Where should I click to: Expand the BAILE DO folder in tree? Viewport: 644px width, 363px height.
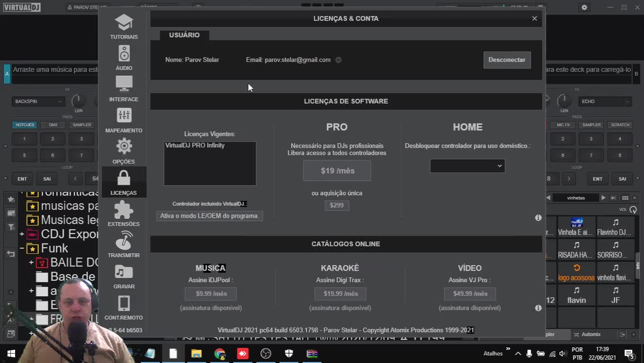(x=31, y=262)
